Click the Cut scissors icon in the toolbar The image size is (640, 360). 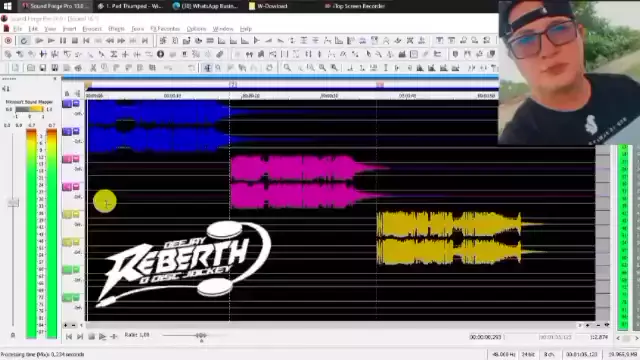pos(93,68)
